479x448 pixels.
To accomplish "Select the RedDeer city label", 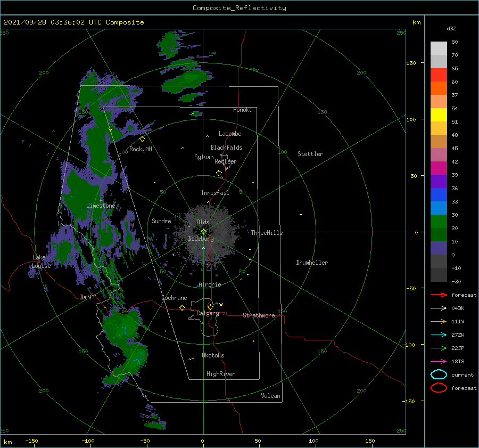I will [x=226, y=161].
